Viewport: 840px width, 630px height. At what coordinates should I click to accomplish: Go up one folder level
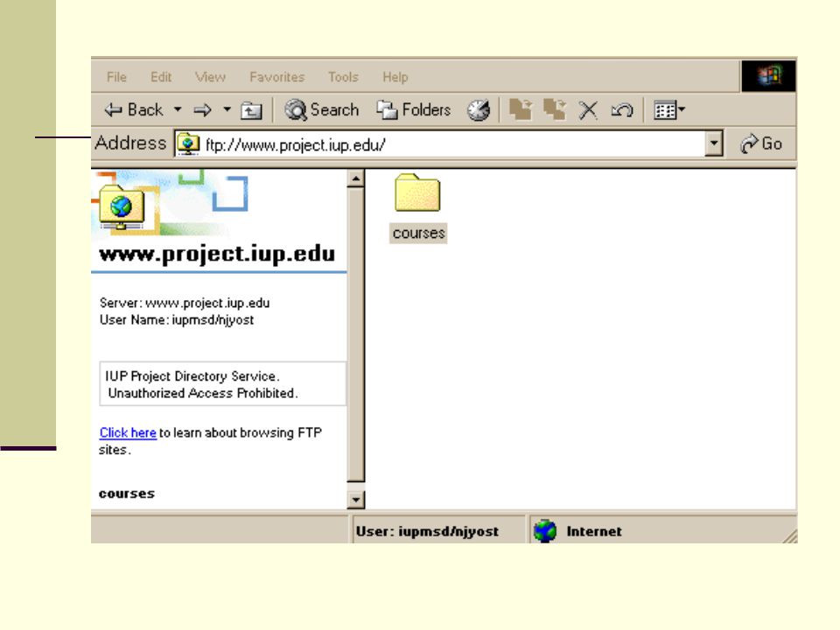click(251, 110)
